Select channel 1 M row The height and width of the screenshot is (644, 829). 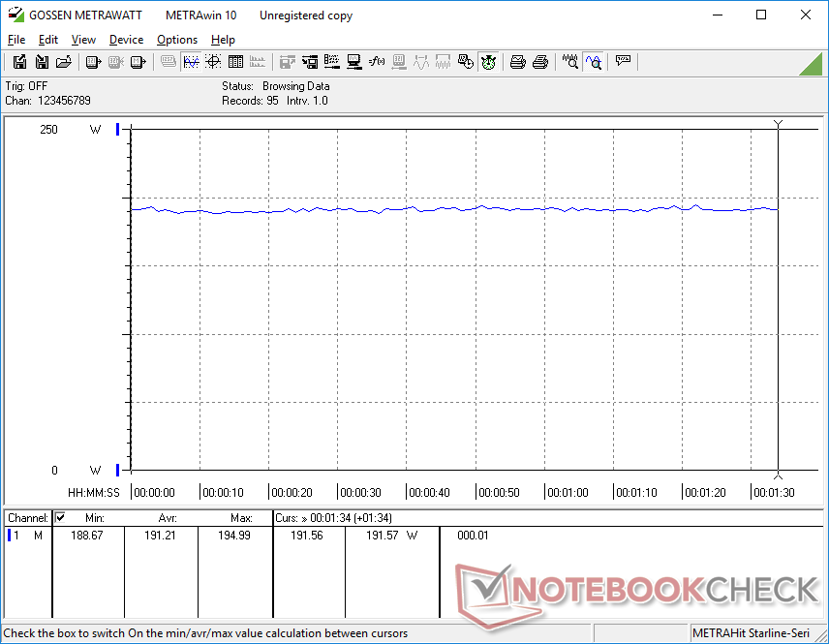(26, 536)
